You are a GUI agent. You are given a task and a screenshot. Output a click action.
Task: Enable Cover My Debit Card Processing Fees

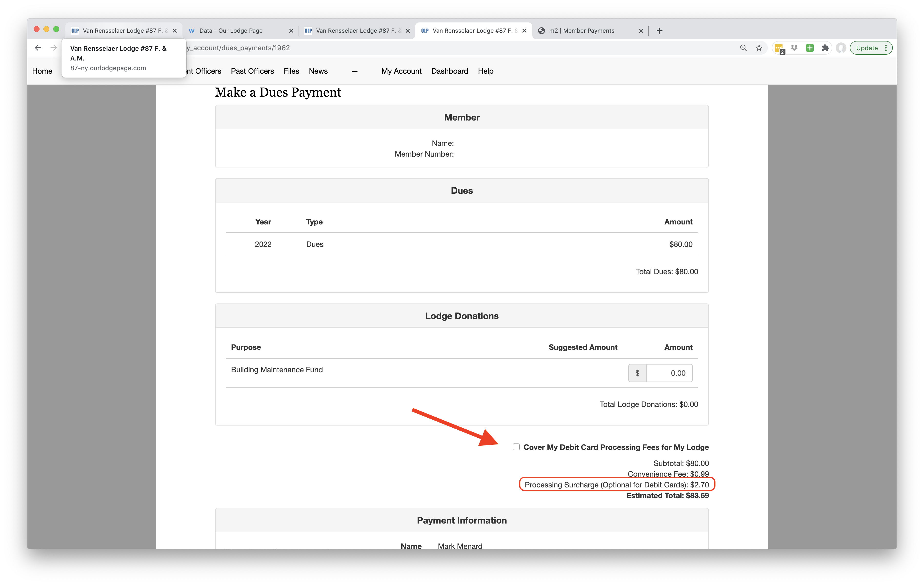[x=516, y=447]
